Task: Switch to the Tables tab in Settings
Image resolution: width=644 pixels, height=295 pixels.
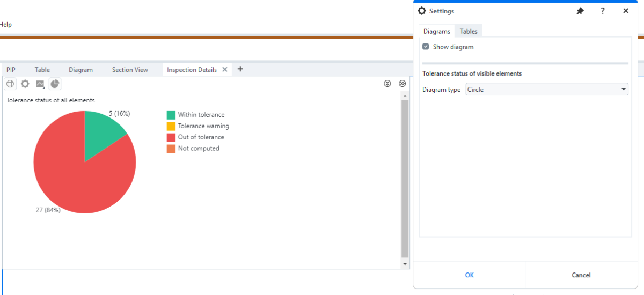Action: coord(469,31)
